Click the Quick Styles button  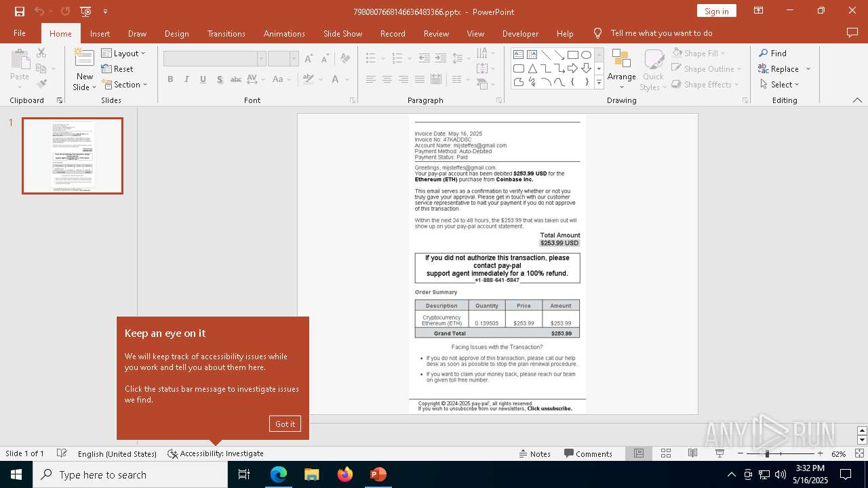[x=653, y=70]
